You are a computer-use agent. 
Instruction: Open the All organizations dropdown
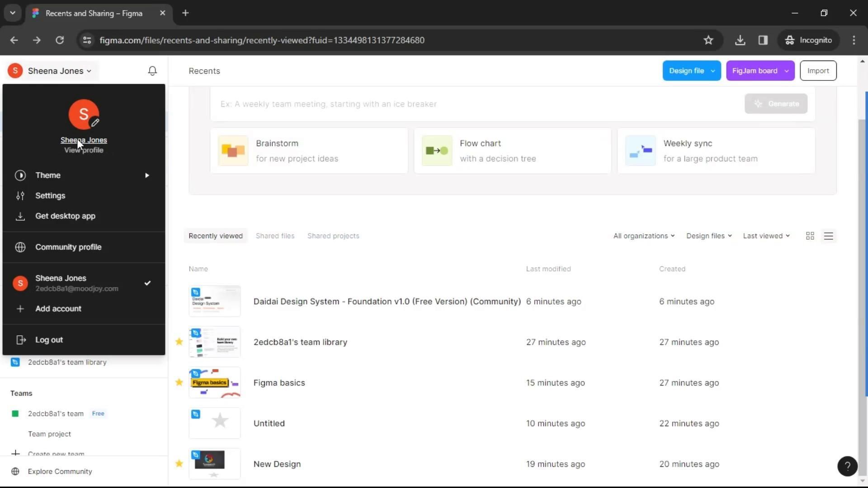click(644, 236)
